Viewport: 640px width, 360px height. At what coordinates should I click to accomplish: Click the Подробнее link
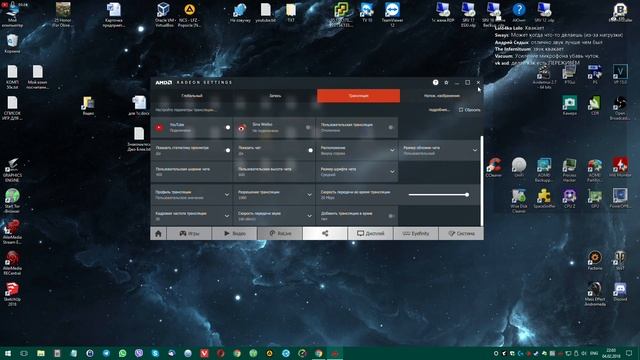(439, 110)
